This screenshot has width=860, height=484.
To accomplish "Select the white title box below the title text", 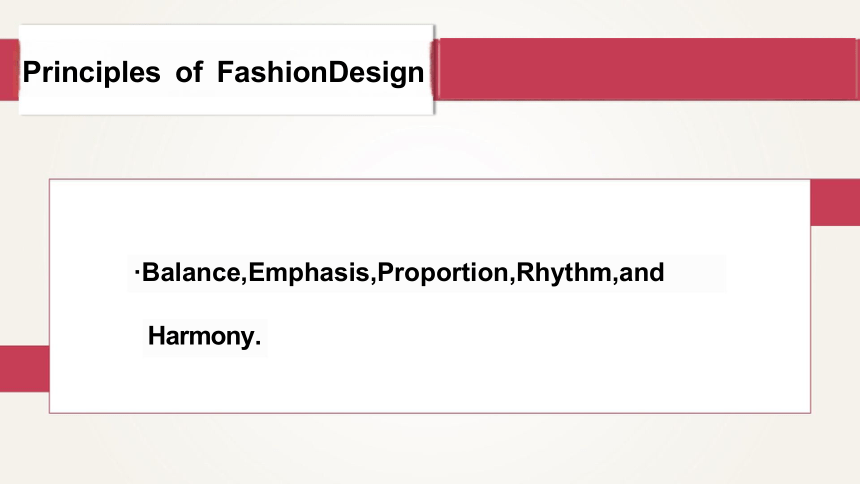I will (226, 103).
